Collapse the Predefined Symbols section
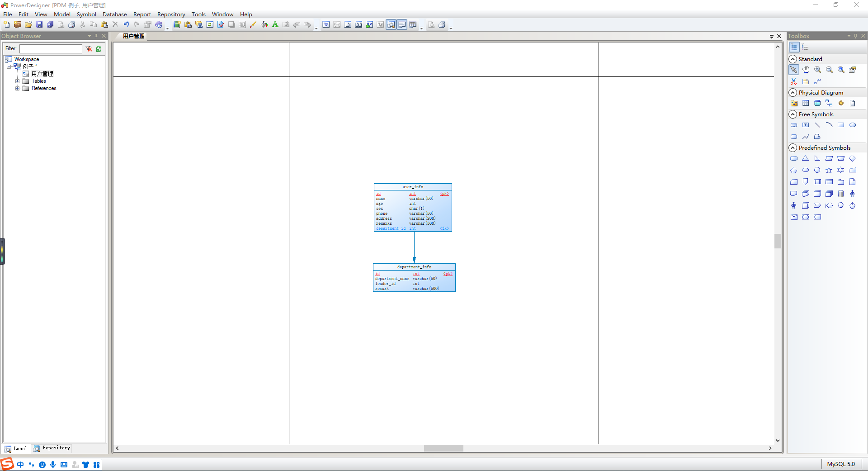The width and height of the screenshot is (868, 471). pyautogui.click(x=793, y=147)
